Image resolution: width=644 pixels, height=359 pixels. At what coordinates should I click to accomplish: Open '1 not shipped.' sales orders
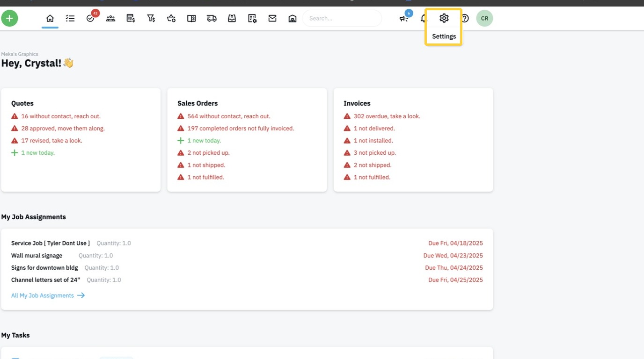pyautogui.click(x=206, y=165)
